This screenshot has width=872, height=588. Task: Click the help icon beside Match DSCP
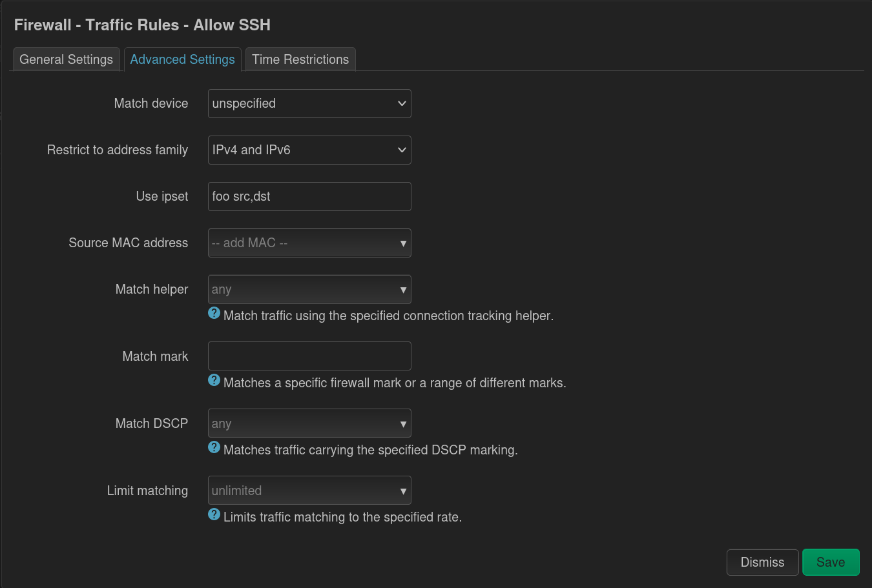pos(214,447)
